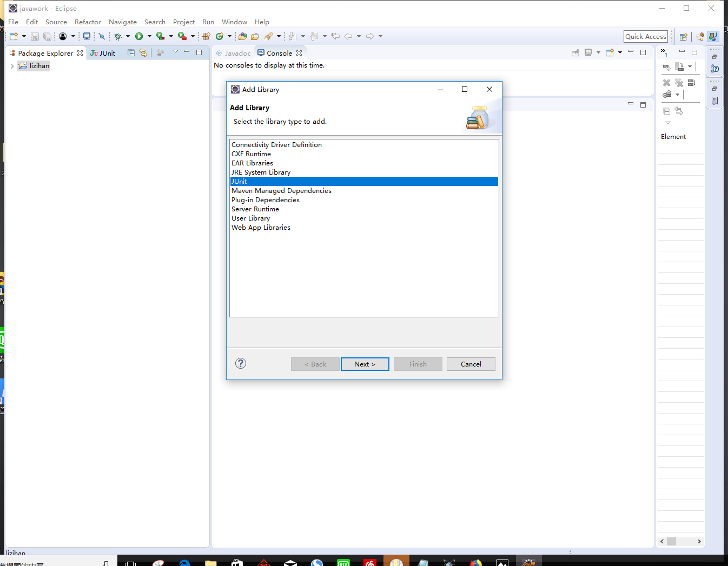Click the New Java Package icon

click(x=206, y=36)
